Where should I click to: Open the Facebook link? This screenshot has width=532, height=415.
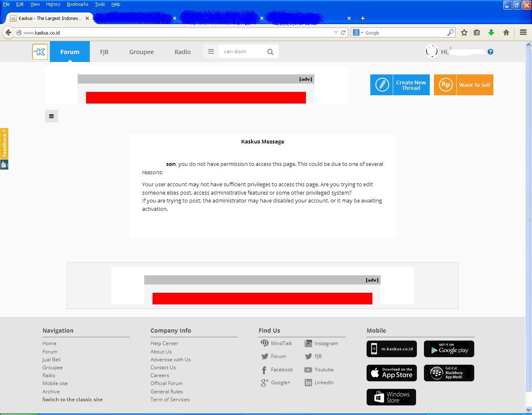pyautogui.click(x=277, y=370)
